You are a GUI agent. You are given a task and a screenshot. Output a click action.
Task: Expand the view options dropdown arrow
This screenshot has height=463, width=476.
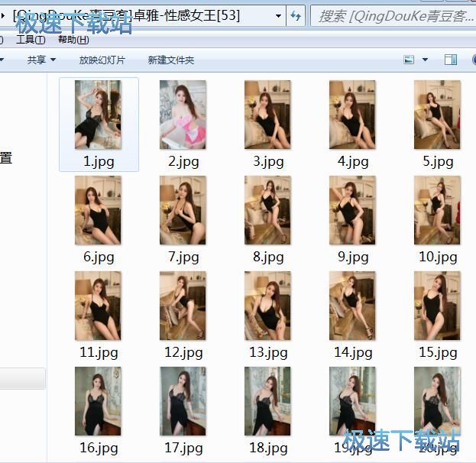coord(425,60)
